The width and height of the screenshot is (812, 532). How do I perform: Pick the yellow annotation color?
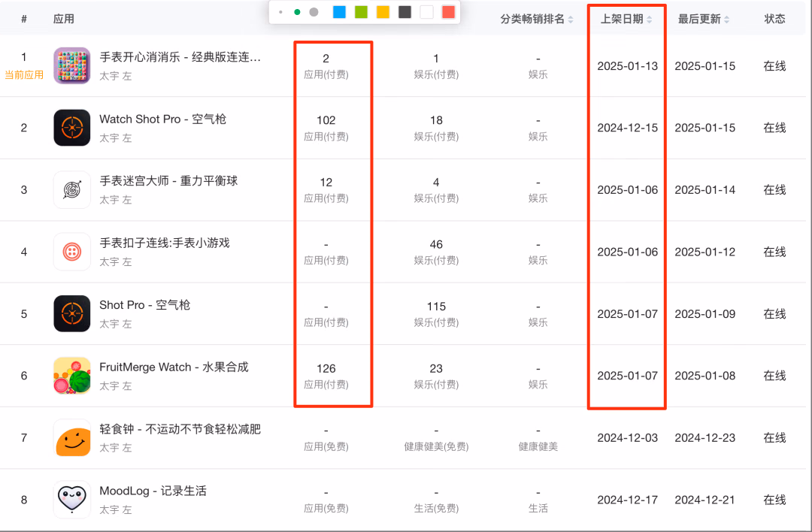pos(383,12)
